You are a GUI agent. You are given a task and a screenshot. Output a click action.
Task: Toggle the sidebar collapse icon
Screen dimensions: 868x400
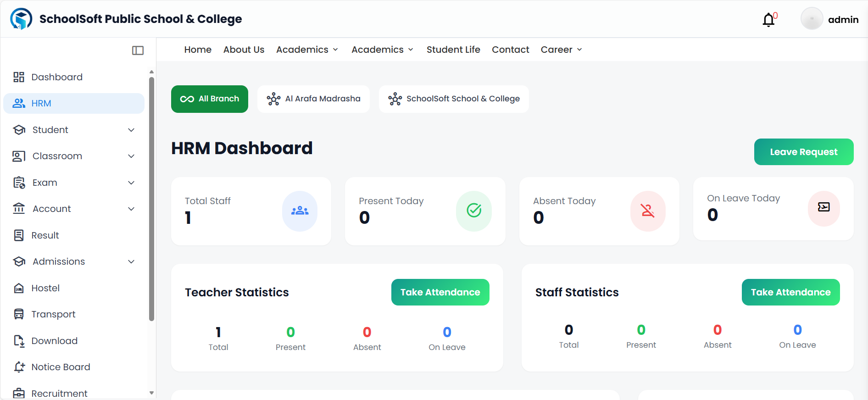click(x=138, y=50)
